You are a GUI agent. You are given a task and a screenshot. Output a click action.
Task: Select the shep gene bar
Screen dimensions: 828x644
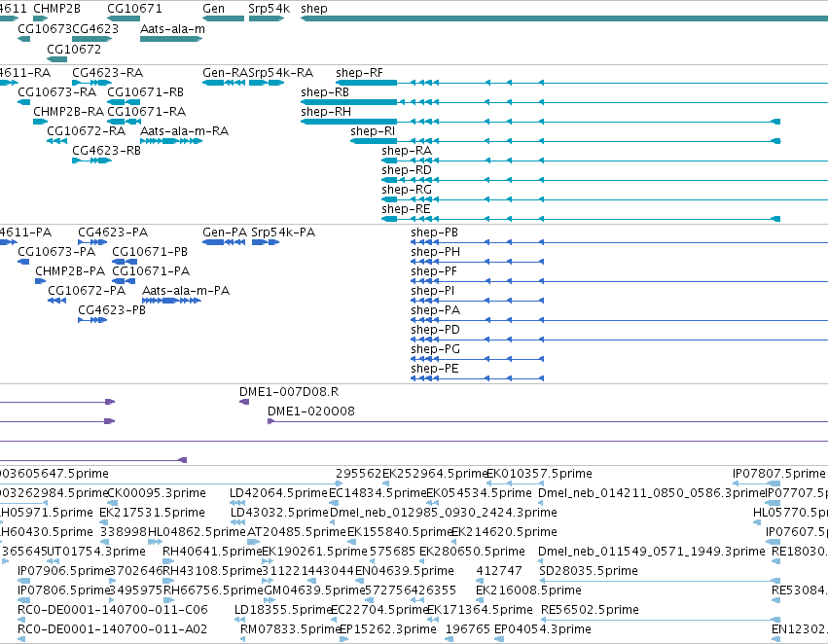[564, 19]
